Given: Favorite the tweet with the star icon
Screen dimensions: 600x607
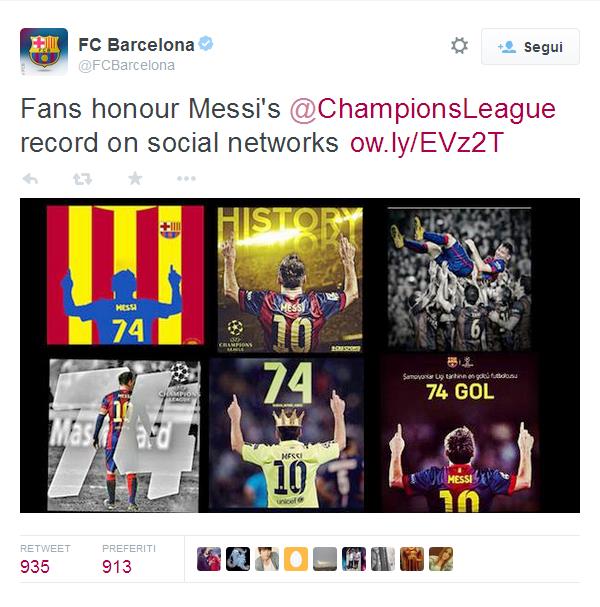Looking at the screenshot, I should pos(135,178).
